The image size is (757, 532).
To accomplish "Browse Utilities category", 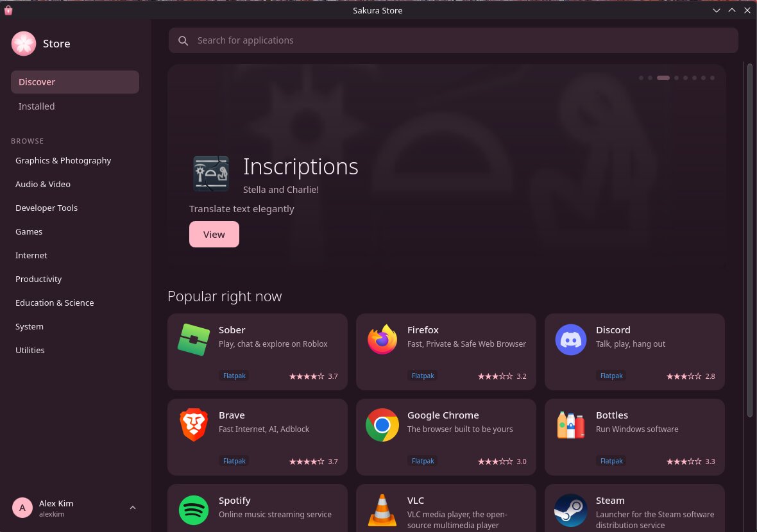I will (x=75, y=350).
